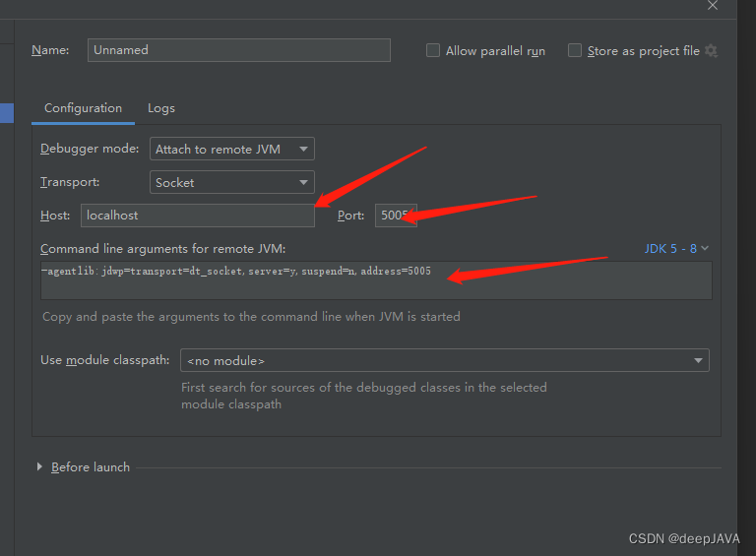
Task: Open the Use module classpath dropdown
Action: point(445,360)
